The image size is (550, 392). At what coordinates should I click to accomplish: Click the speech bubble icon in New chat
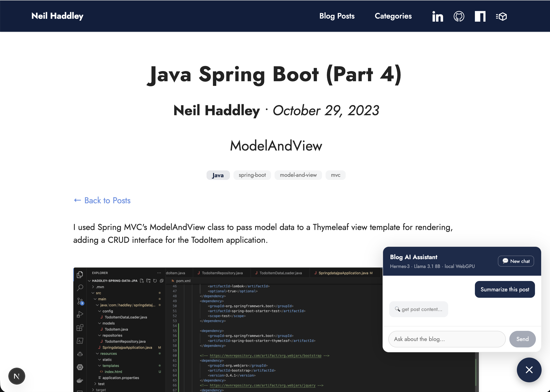coord(505,261)
